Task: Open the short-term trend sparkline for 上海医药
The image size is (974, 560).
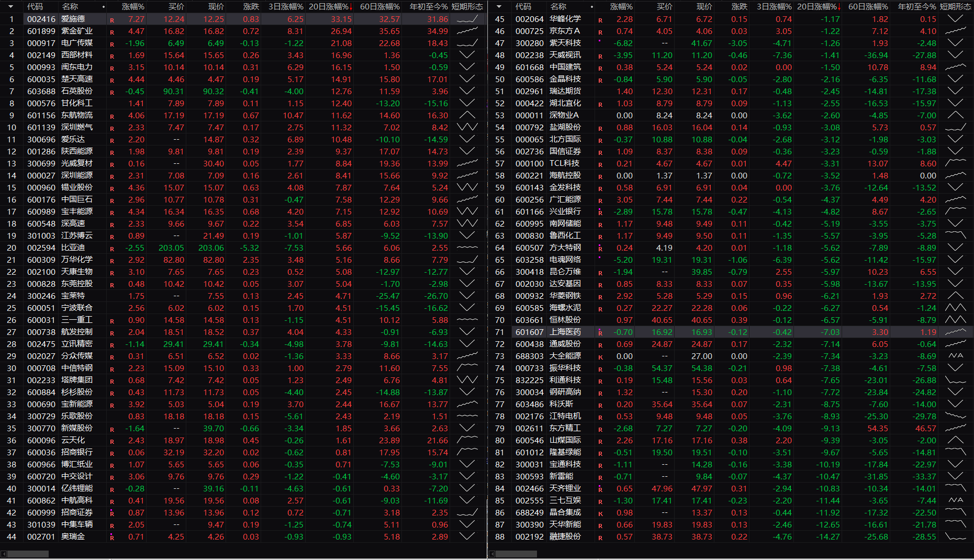Action: pos(956,332)
